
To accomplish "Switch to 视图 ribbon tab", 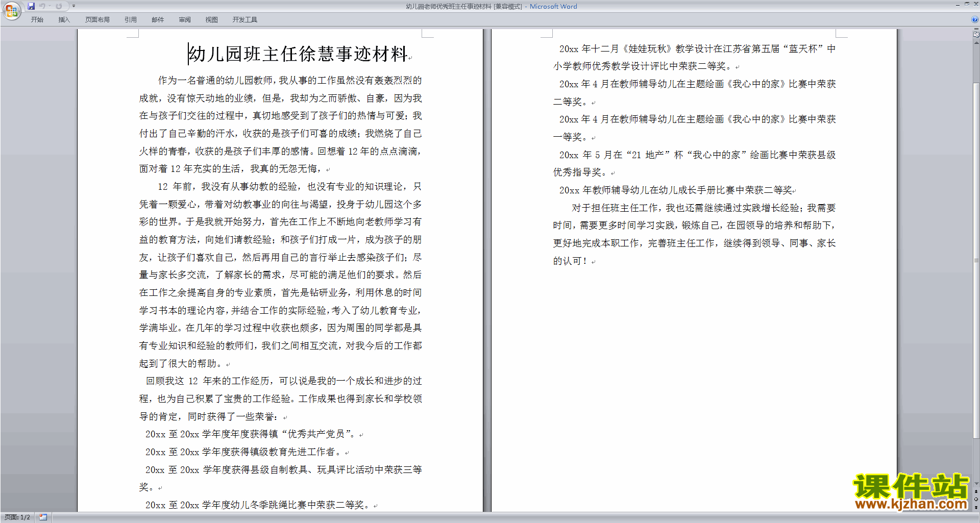I will click(x=212, y=20).
